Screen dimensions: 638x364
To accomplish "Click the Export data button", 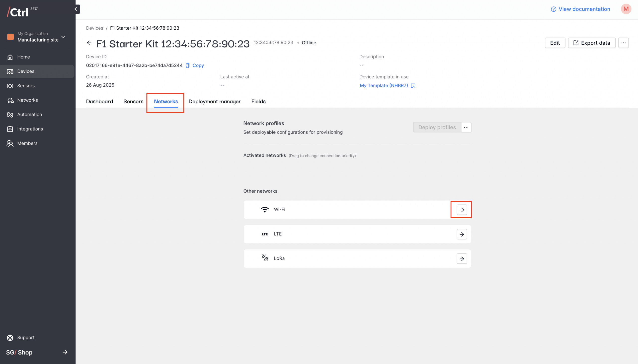I will [591, 43].
